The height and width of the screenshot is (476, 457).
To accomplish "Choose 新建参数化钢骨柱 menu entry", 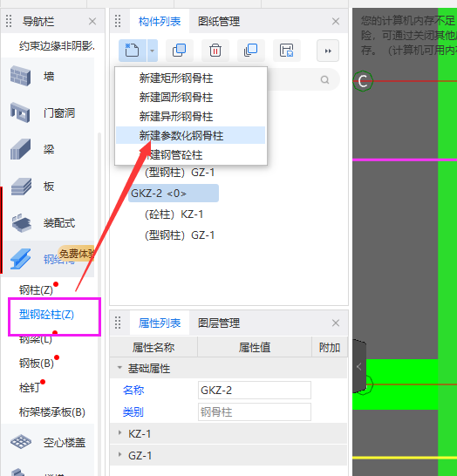I will 190,135.
